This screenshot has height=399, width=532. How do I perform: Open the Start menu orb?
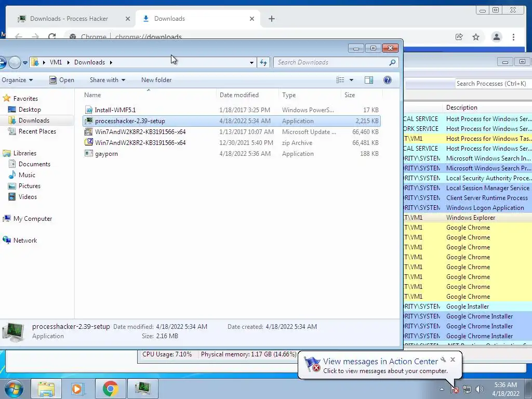click(x=14, y=389)
